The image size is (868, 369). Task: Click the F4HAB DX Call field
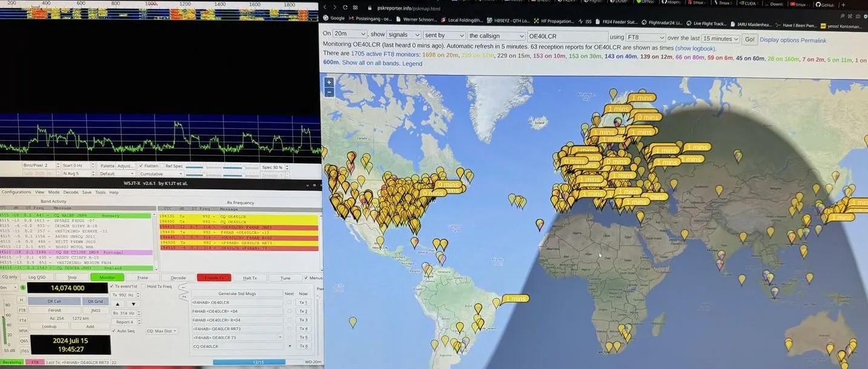54,310
